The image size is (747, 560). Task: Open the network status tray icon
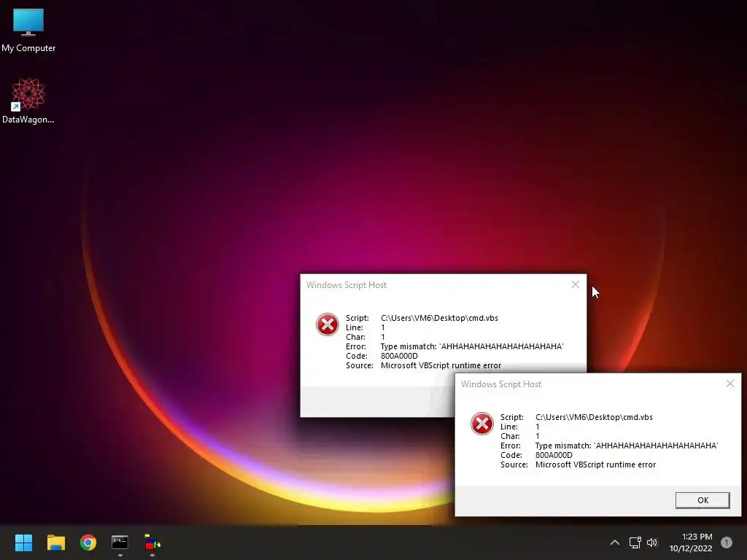tap(635, 542)
